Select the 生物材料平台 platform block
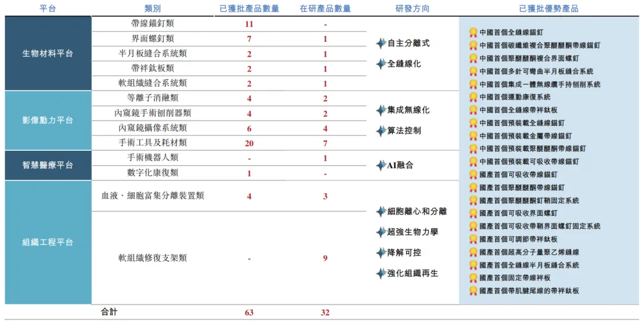The width and height of the screenshot is (644, 323). point(48,53)
